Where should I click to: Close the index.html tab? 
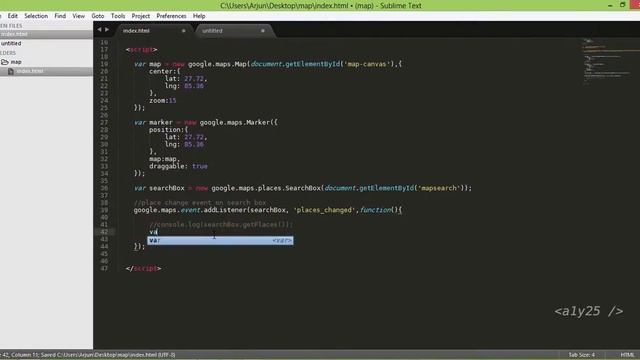pyautogui.click(x=183, y=31)
